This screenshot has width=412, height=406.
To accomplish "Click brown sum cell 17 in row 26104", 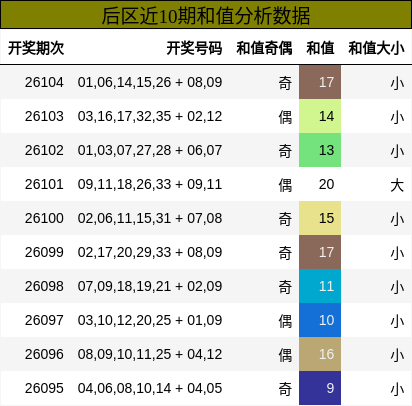I will 320,82.
